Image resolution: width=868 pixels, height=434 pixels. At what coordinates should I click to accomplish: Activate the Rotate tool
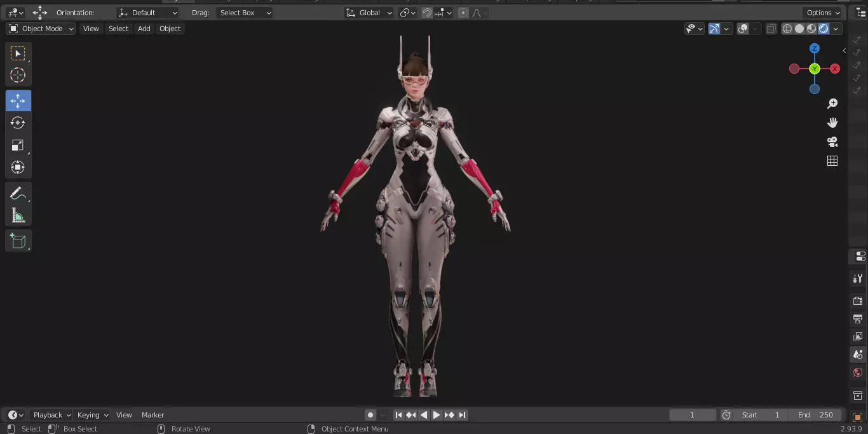18,123
